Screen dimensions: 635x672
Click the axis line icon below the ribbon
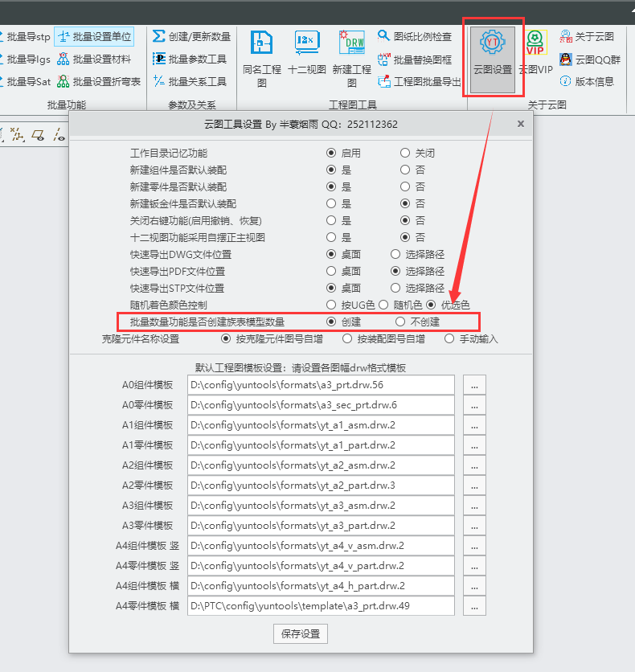pyautogui.click(x=59, y=134)
